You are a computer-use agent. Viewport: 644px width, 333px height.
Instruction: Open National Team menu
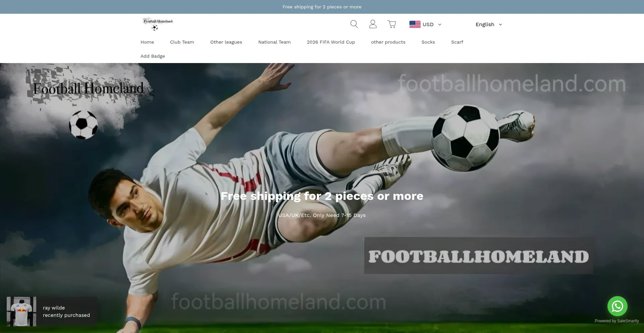(x=274, y=42)
